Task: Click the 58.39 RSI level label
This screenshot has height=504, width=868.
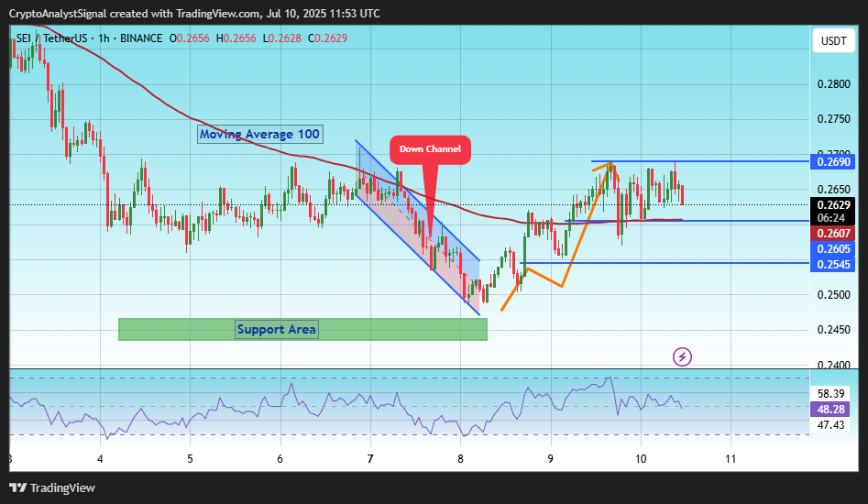Action: [x=831, y=393]
